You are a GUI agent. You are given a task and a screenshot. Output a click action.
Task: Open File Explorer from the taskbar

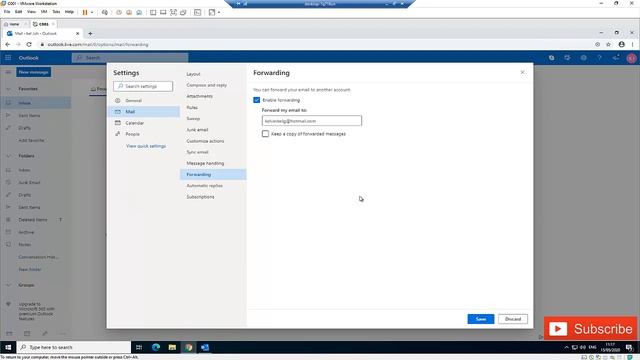point(172,347)
